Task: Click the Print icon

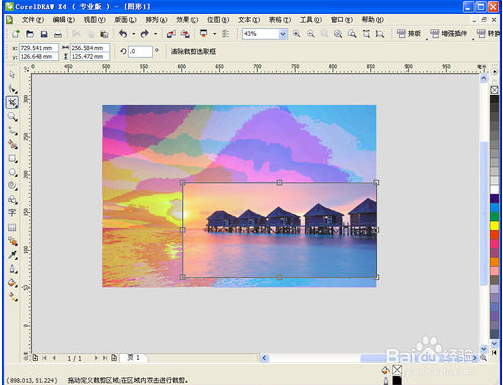Action: pos(58,34)
